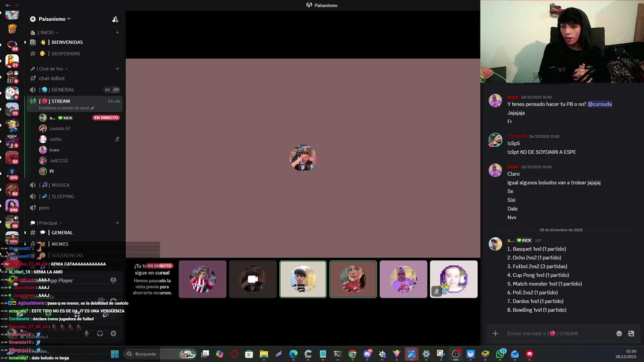Screen dimensions: 644x362
Task: Click Ivan's avatar beside the 10:40 message
Action: coord(495,101)
